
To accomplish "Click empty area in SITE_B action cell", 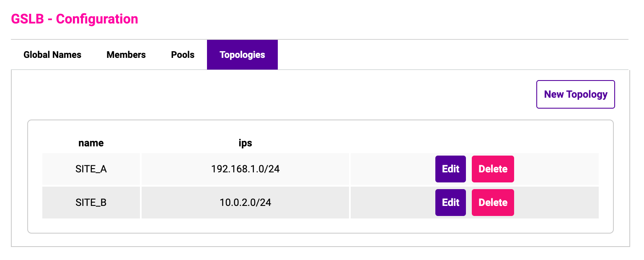I will click(x=557, y=203).
